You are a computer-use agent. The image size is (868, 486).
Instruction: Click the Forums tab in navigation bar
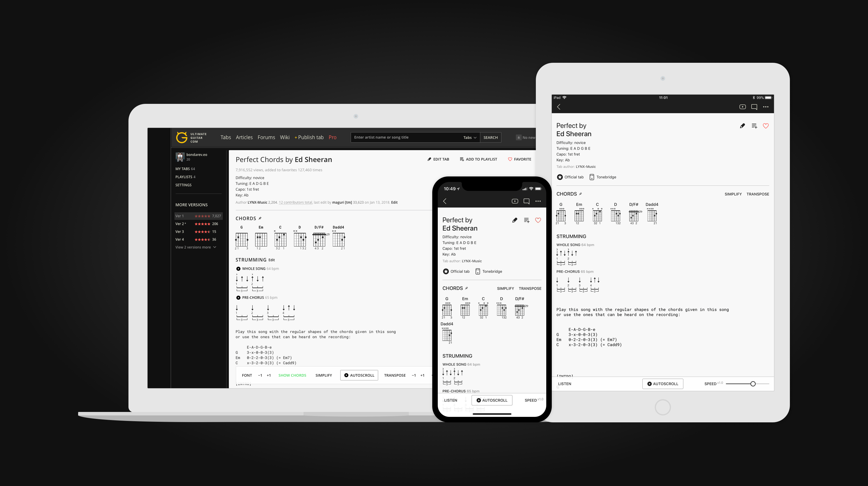click(266, 137)
